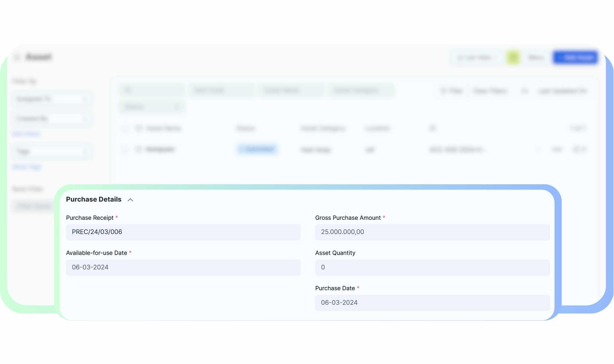
Task: Click the Gross Purchase Amount field
Action: (x=432, y=232)
